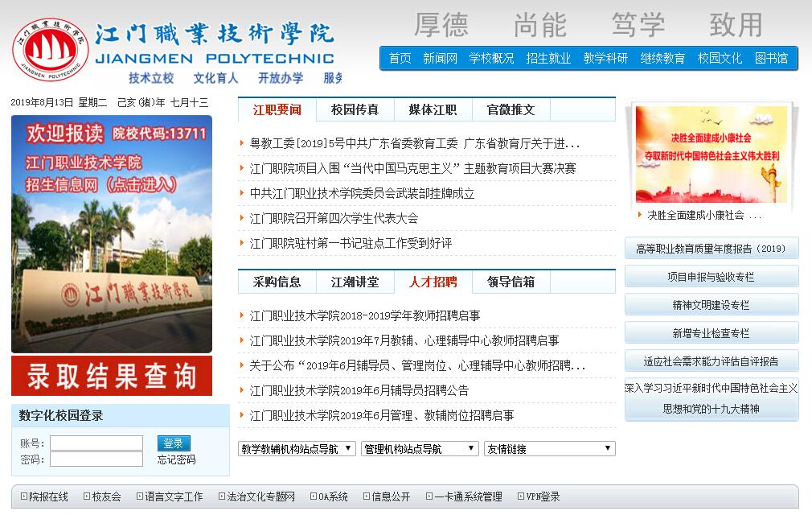Select 招生就业 in the navigation bar

pos(548,58)
